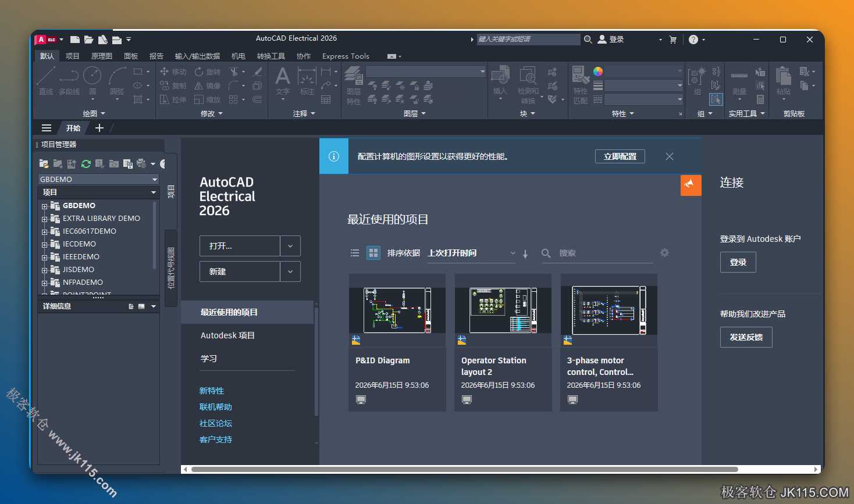The width and height of the screenshot is (854, 504).
Task: Open Layer Properties (图层特性)
Action: (354, 85)
